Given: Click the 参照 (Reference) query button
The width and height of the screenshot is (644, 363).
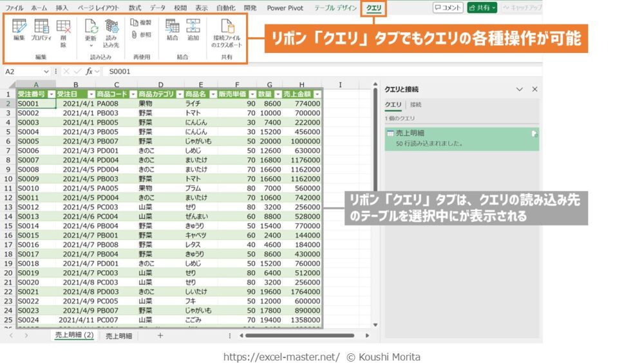Looking at the screenshot, I should 140,35.
